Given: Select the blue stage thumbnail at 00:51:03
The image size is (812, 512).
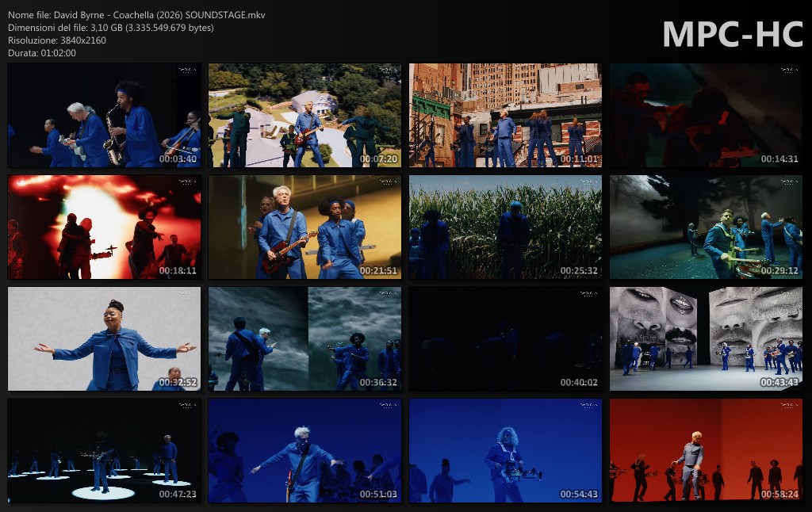Looking at the screenshot, I should (x=304, y=450).
